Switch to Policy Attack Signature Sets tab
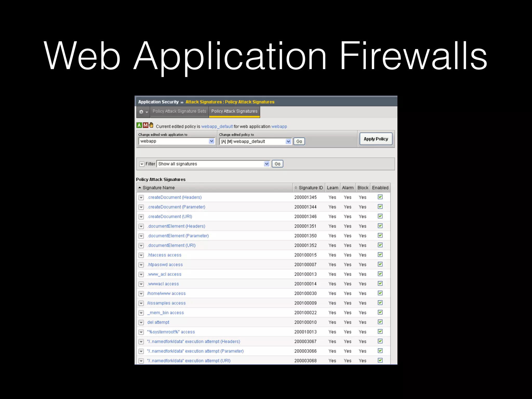532x399 pixels. [x=179, y=111]
